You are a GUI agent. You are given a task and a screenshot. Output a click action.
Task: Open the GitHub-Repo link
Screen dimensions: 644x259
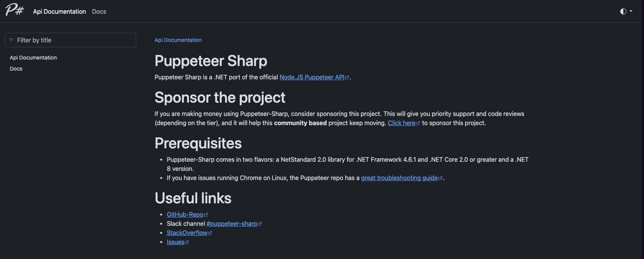click(x=184, y=214)
